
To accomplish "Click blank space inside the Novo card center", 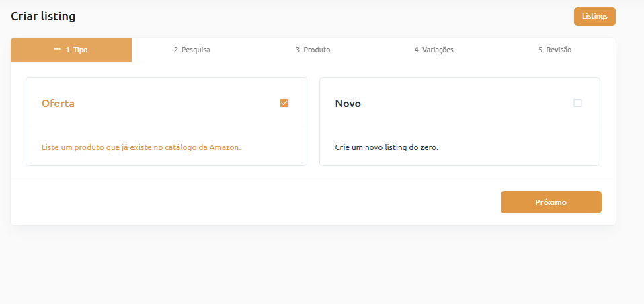I will point(459,125).
